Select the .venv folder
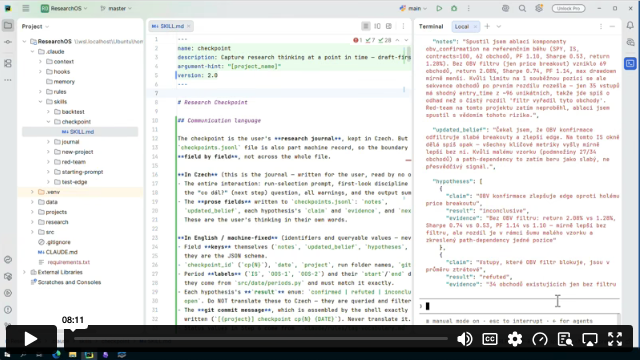 [x=53, y=192]
